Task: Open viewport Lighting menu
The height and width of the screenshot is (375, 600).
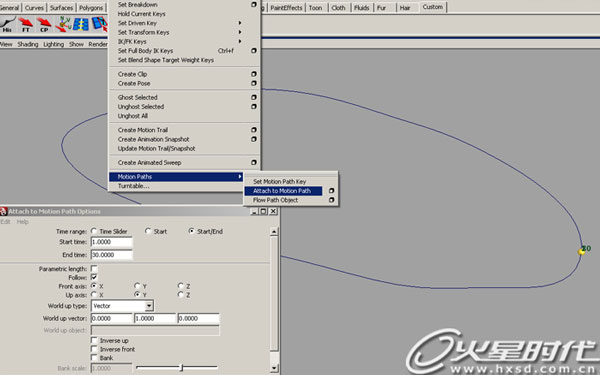Action: click(54, 44)
